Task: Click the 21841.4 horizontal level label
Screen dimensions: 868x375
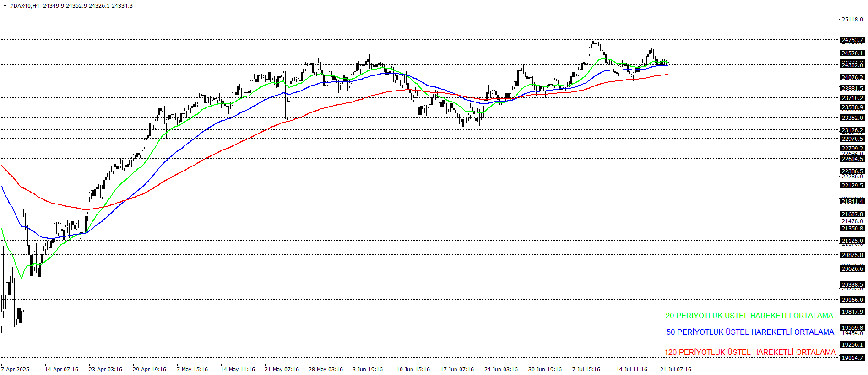Action: pos(852,202)
